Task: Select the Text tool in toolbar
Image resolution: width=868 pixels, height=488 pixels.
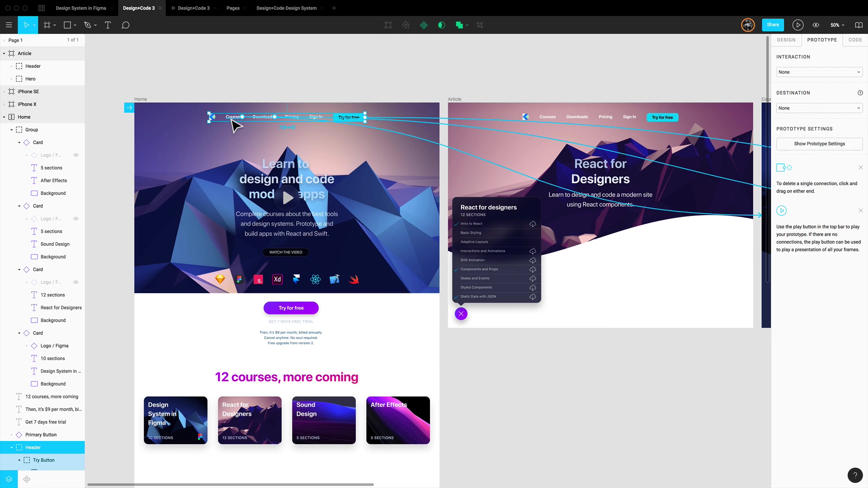Action: (x=107, y=25)
